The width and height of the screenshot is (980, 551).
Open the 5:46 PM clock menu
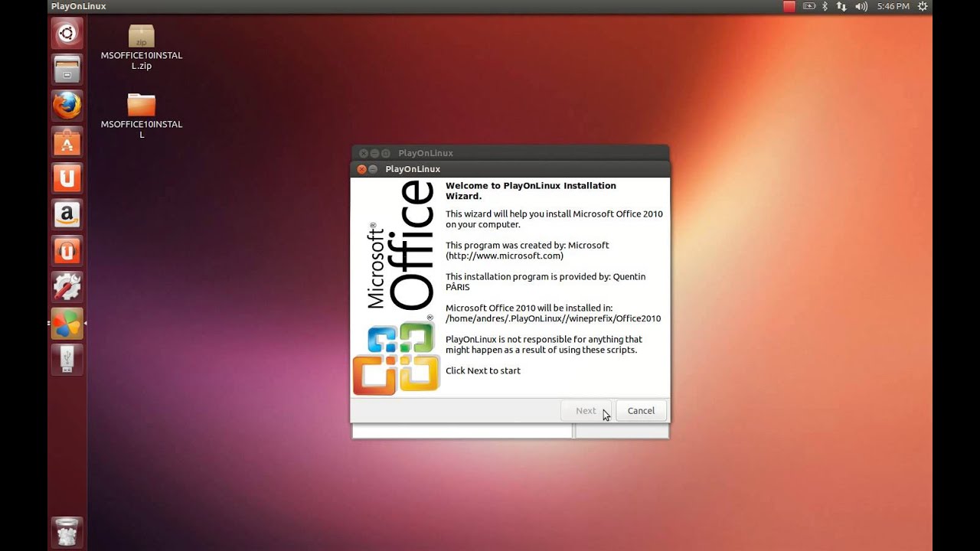click(x=893, y=6)
